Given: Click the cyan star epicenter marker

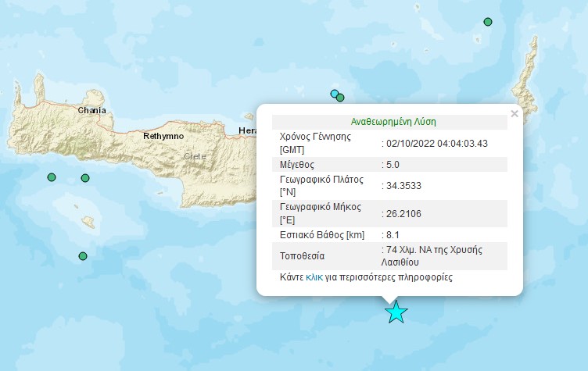Looking at the screenshot, I should click(x=396, y=312).
